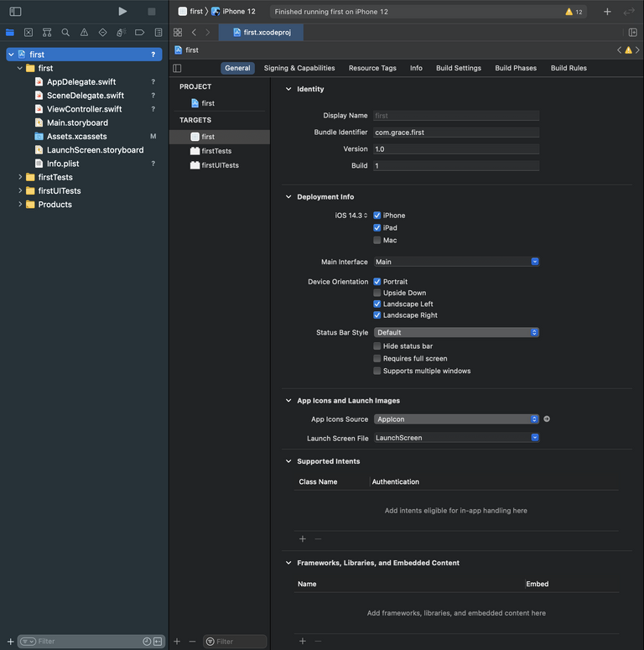Click the related items grid icon
The image size is (644, 650).
[x=178, y=33]
